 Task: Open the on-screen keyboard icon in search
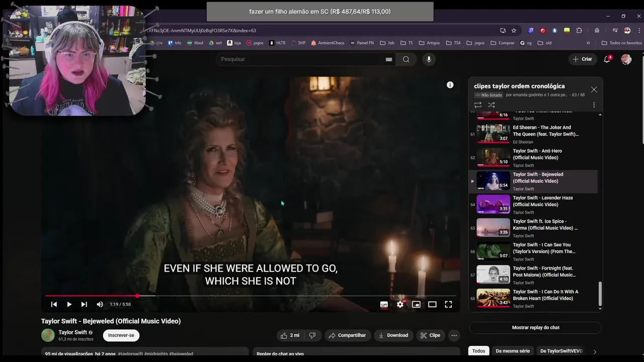388,59
